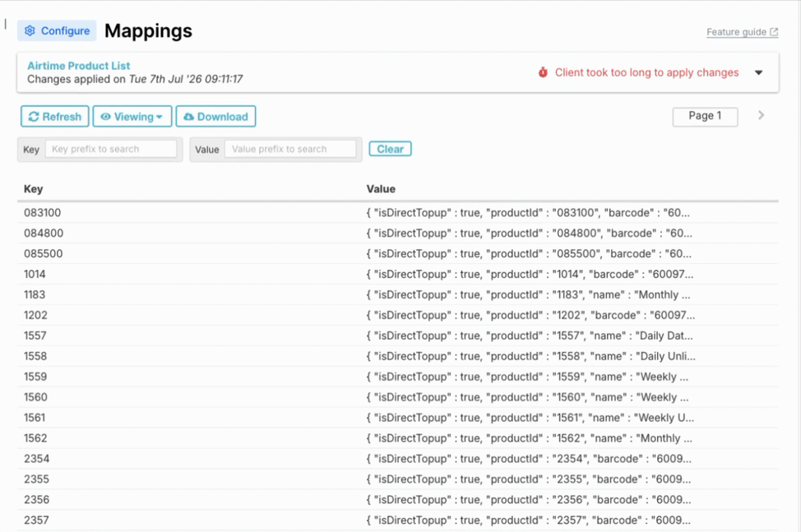Viewport: 801px width, 532px height.
Task: Select key 1183 in the table
Action: pos(35,294)
